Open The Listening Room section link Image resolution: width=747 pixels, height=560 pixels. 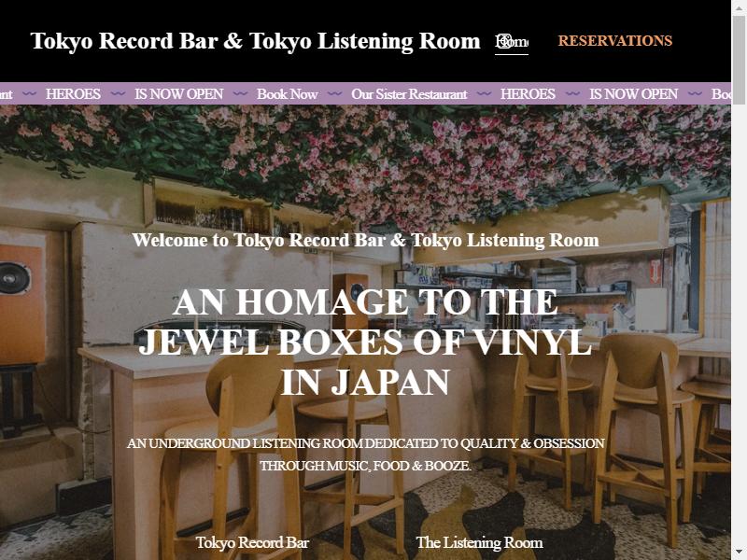pos(479,542)
